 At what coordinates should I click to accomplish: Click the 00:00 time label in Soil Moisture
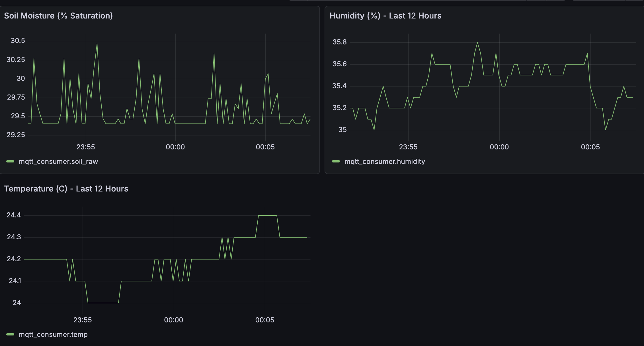click(x=175, y=147)
